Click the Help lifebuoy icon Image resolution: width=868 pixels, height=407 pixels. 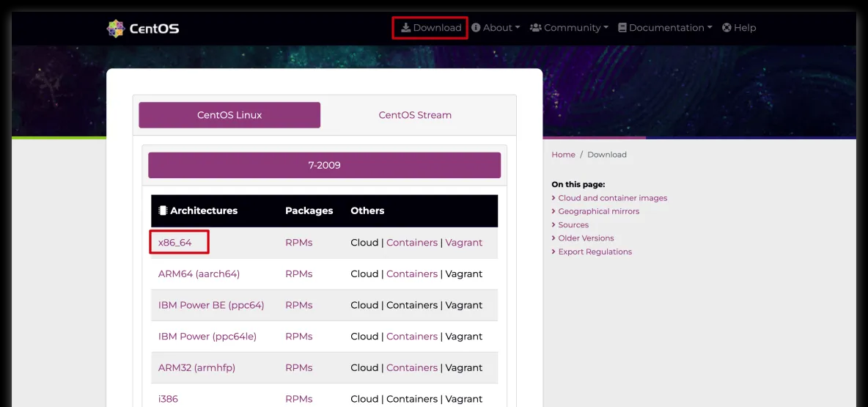pyautogui.click(x=727, y=28)
